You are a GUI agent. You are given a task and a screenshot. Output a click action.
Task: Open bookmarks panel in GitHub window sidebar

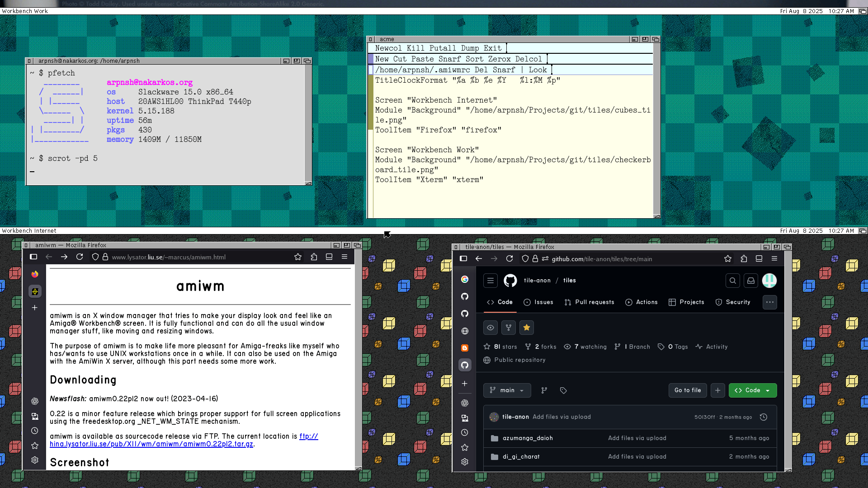(464, 447)
